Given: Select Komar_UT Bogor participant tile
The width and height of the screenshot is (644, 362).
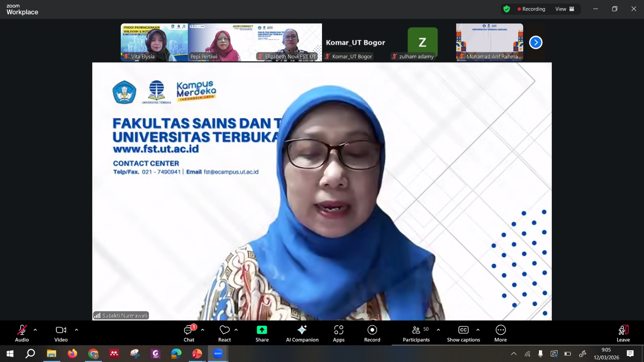Looking at the screenshot, I should (x=355, y=42).
